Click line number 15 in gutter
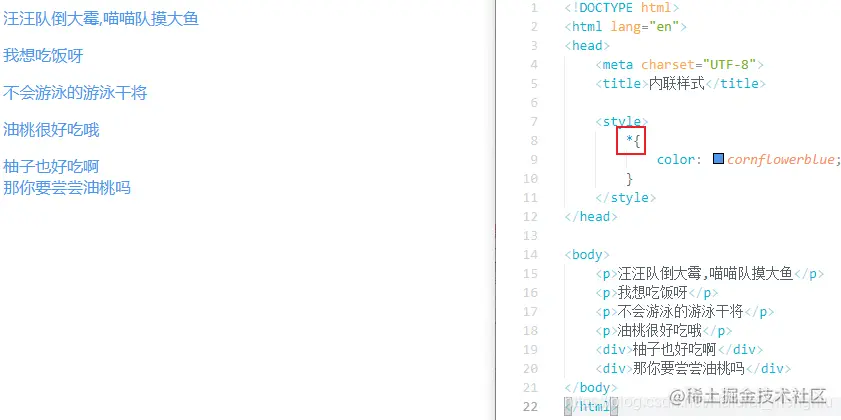Viewport: 841px width, 420px height. [x=530, y=274]
